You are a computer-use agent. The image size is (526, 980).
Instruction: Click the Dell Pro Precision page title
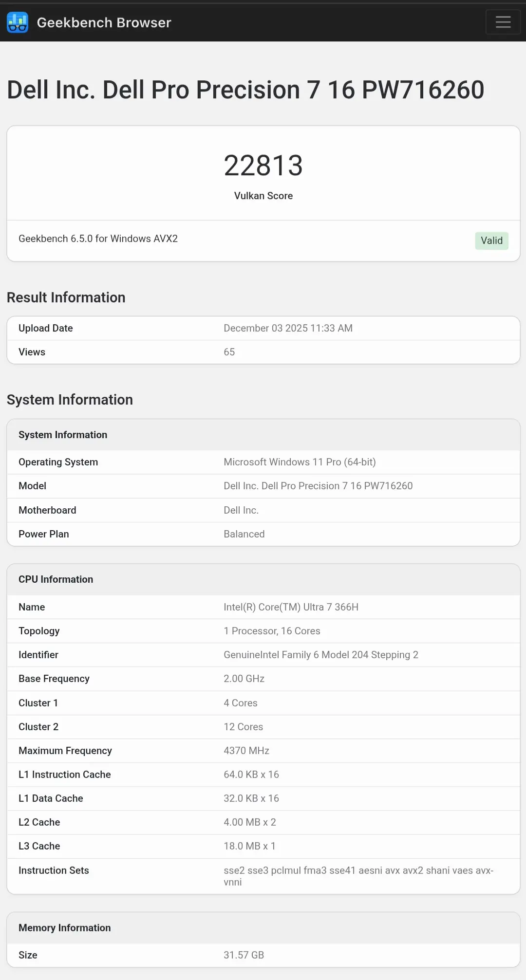[245, 90]
